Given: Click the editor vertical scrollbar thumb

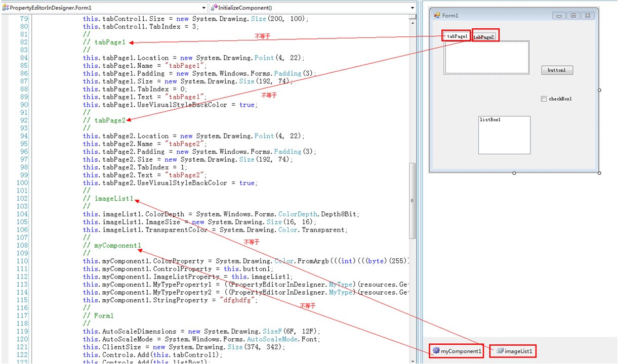Looking at the screenshot, I should click(x=413, y=201).
